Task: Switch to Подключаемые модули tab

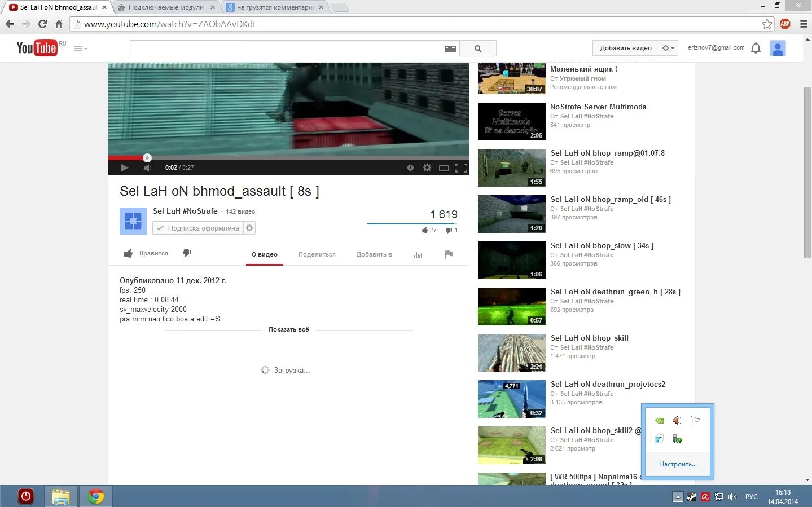Action: tap(166, 7)
